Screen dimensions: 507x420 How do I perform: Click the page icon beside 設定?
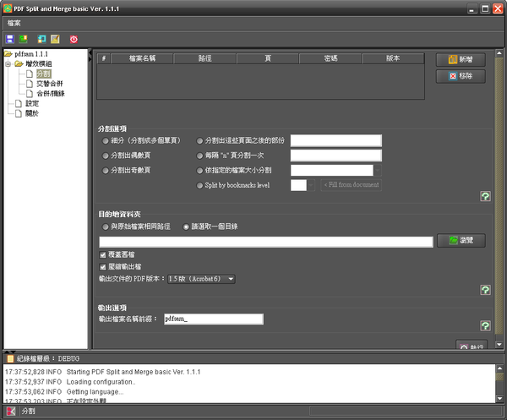[x=19, y=103]
